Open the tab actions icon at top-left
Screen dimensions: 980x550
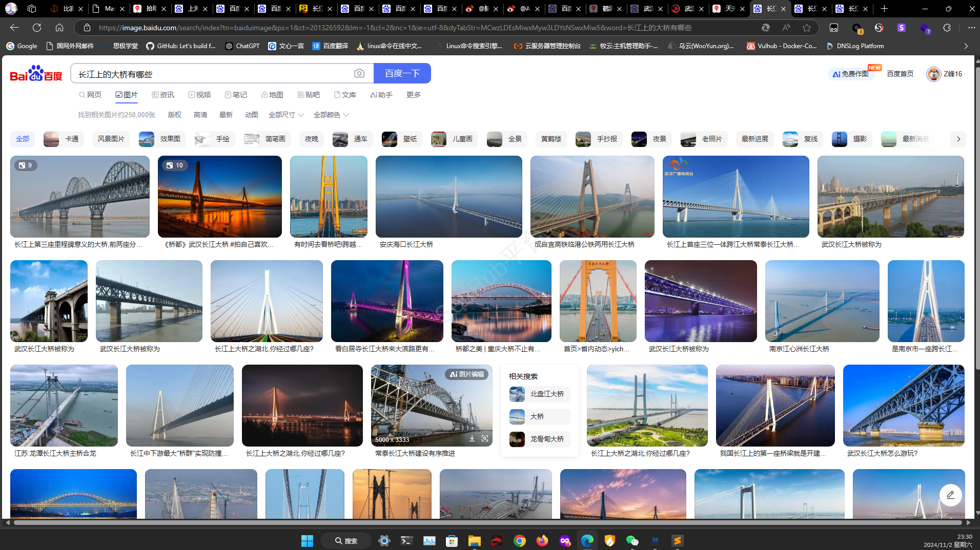point(32,9)
